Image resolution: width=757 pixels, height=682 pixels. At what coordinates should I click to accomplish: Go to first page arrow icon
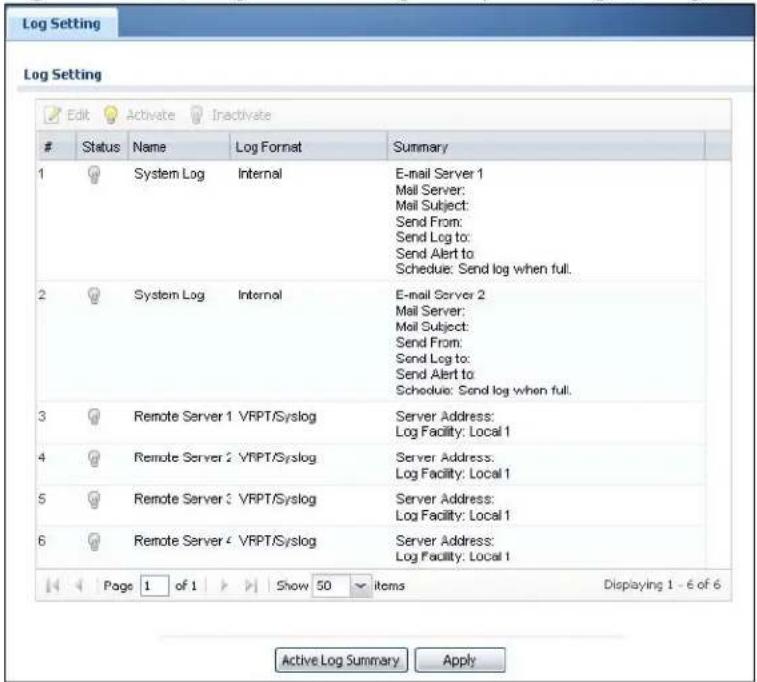pyautogui.click(x=52, y=585)
